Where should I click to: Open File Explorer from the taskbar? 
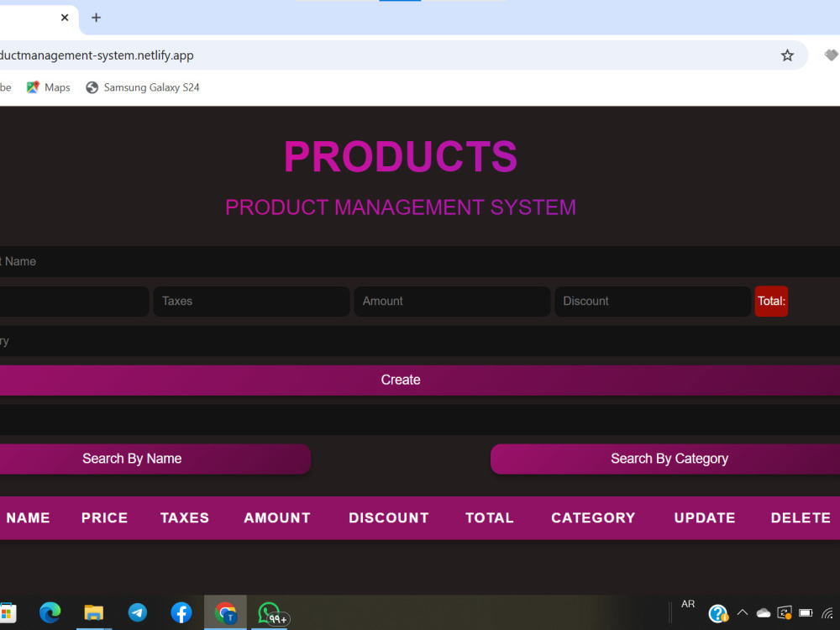[x=94, y=613]
